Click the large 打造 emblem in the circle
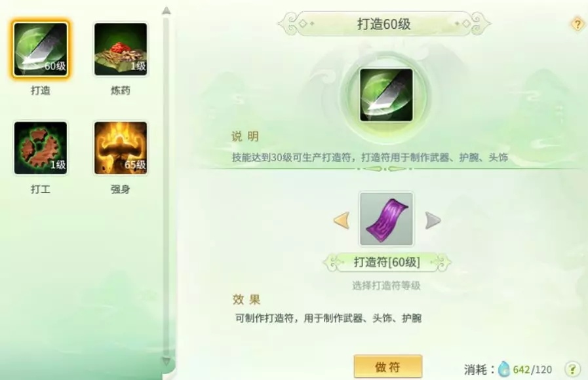Image resolution: width=588 pixels, height=380 pixels. tap(386, 95)
